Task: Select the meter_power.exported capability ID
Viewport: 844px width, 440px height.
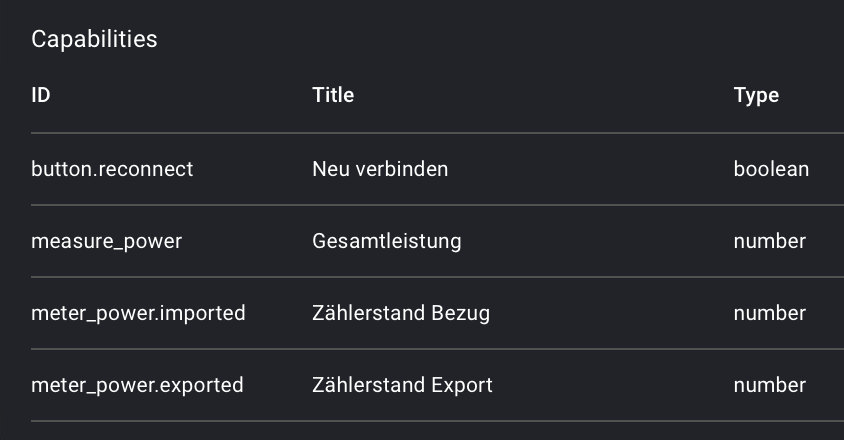Action: click(x=137, y=385)
